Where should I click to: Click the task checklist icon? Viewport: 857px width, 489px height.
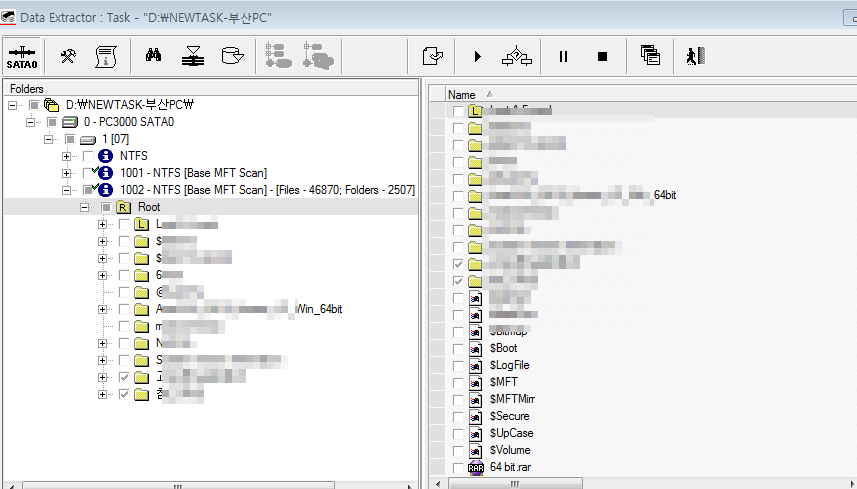pos(432,56)
